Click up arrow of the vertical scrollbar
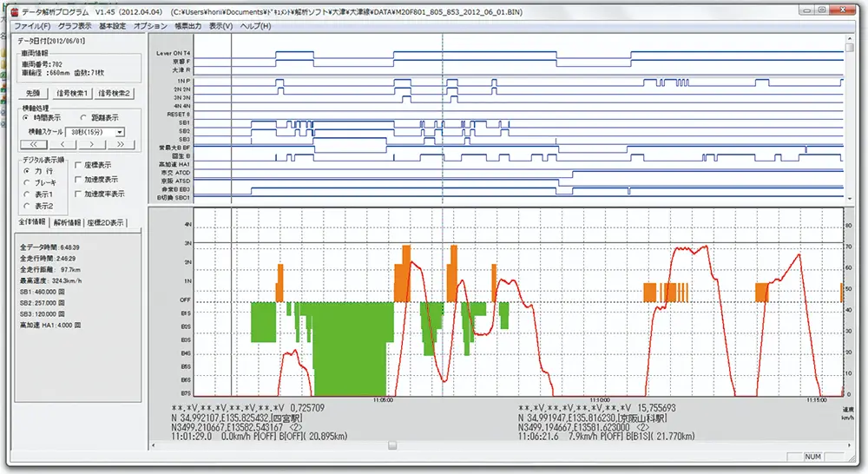 848,38
